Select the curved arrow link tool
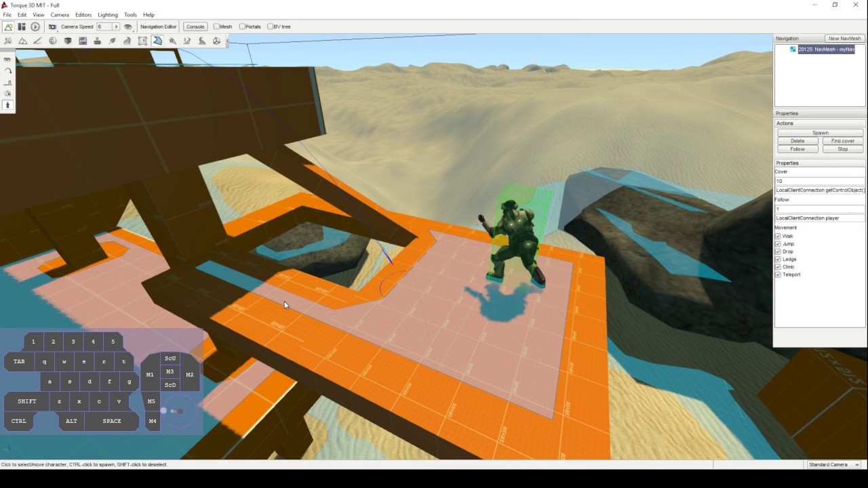868x488 pixels. click(x=8, y=70)
